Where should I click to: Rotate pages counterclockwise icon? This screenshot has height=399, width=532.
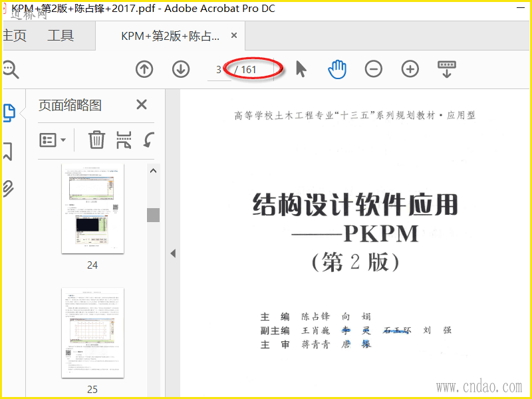(148, 140)
